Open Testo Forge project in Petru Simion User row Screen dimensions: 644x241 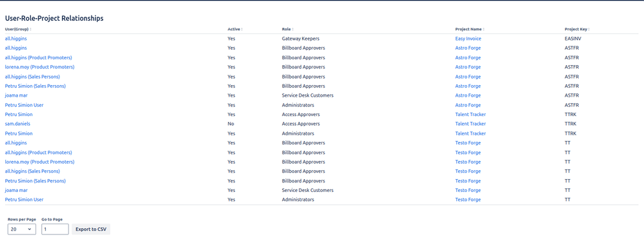coord(468,200)
